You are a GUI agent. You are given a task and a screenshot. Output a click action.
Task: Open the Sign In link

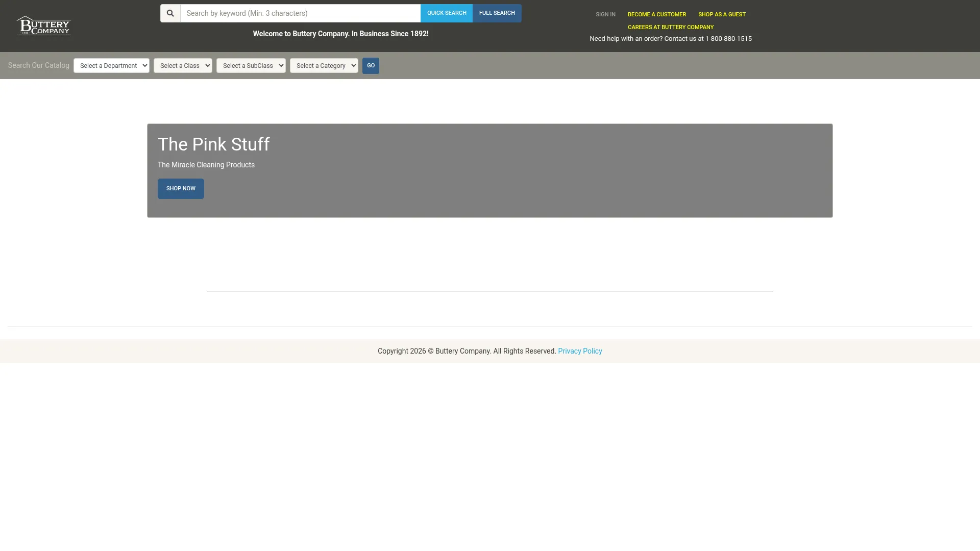click(605, 14)
